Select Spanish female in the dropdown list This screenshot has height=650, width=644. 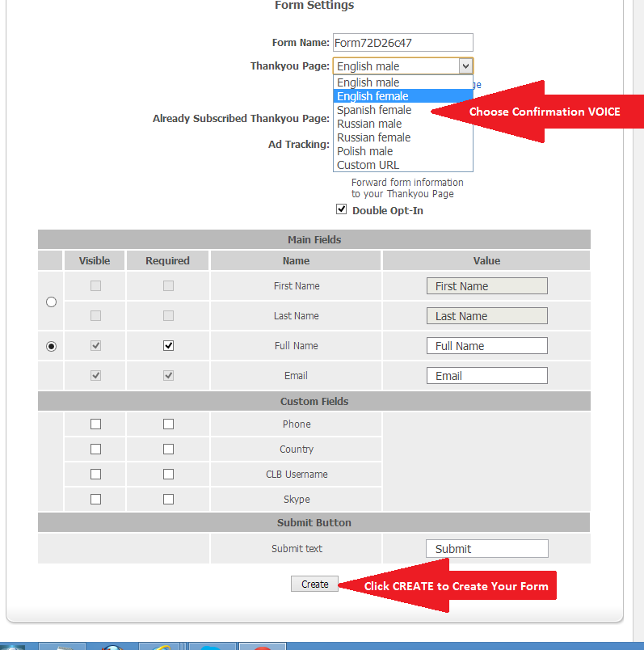tap(374, 110)
